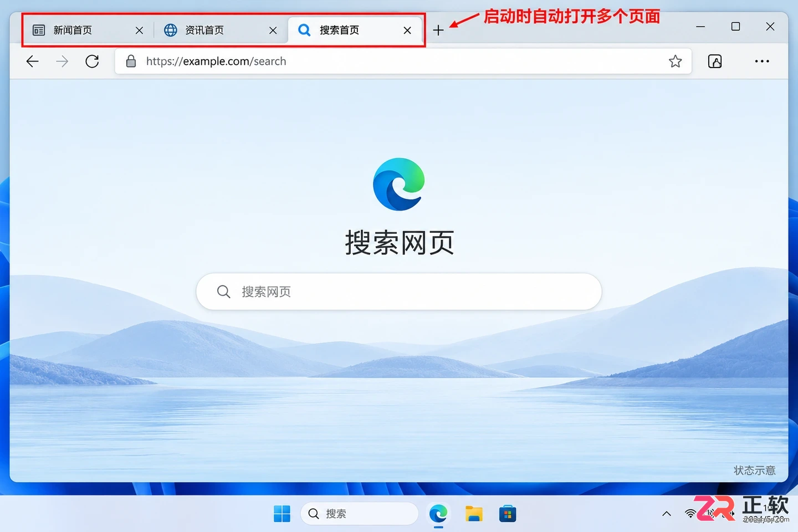798x532 pixels.
Task: Maximize the browser window
Action: 735,27
